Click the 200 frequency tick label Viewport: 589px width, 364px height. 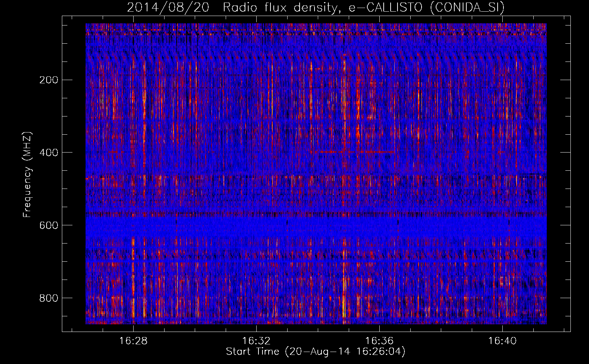pyautogui.click(x=49, y=80)
